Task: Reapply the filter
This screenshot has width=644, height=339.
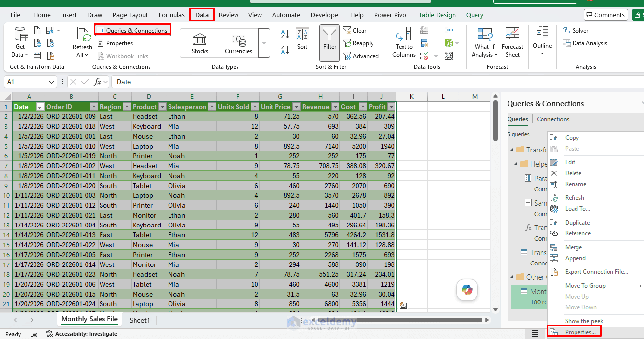Action: pos(358,43)
